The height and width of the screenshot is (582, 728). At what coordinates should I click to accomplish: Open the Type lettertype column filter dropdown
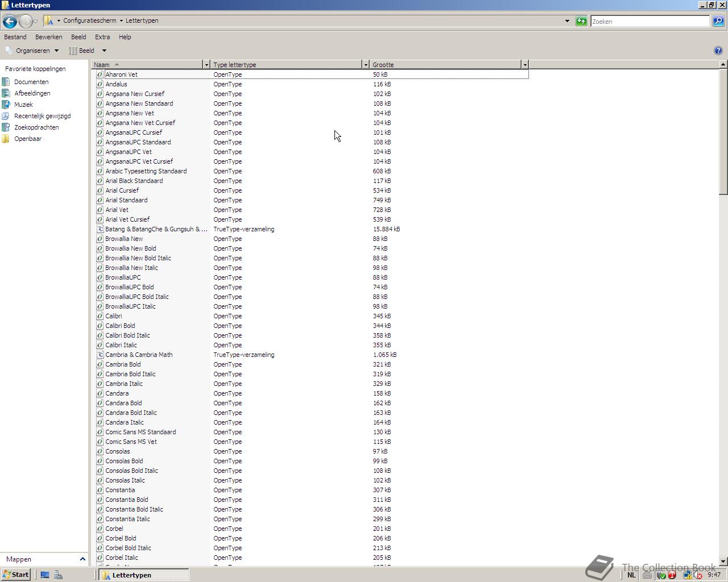point(366,65)
